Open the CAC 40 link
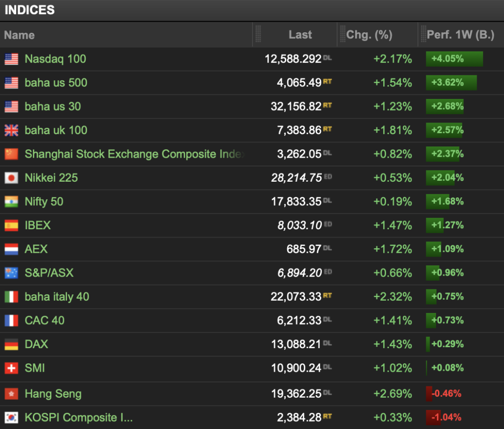The image size is (504, 429). pyautogui.click(x=45, y=320)
